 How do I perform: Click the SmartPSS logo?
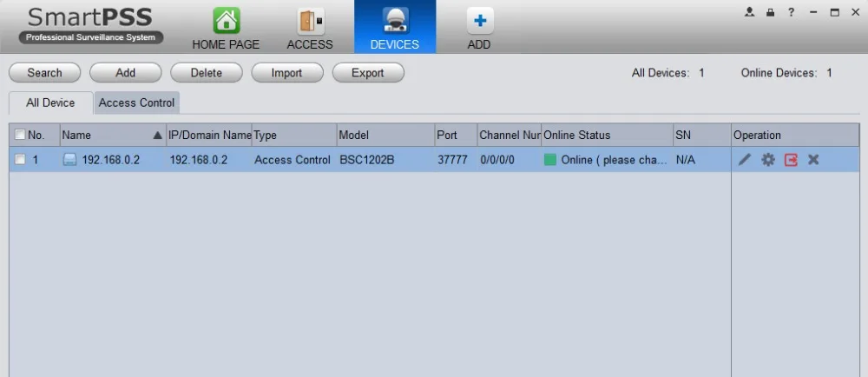[91, 25]
